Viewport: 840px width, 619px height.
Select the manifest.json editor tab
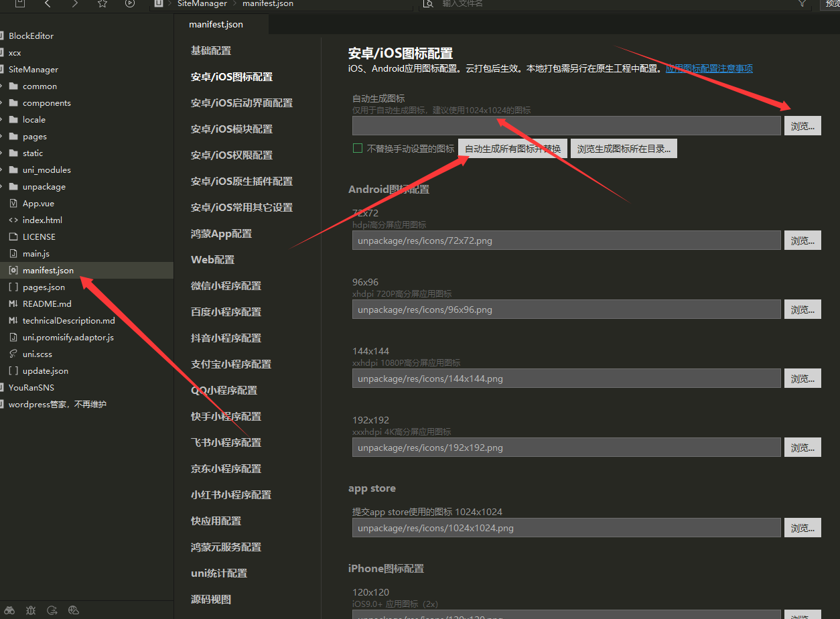click(x=216, y=25)
